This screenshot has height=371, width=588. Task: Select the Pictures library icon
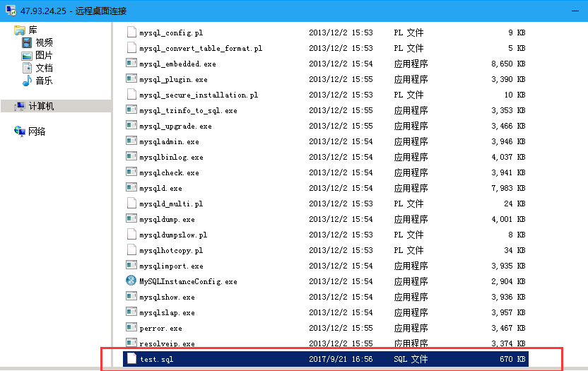tap(27, 56)
